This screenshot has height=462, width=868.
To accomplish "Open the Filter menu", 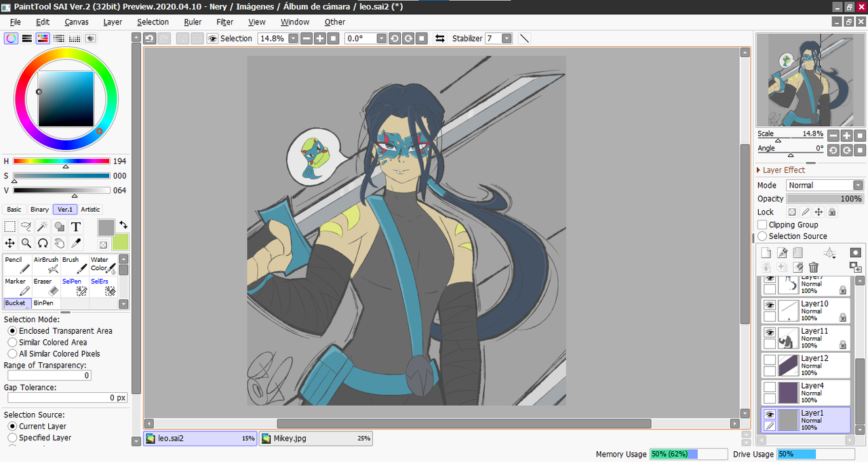I will coord(225,22).
